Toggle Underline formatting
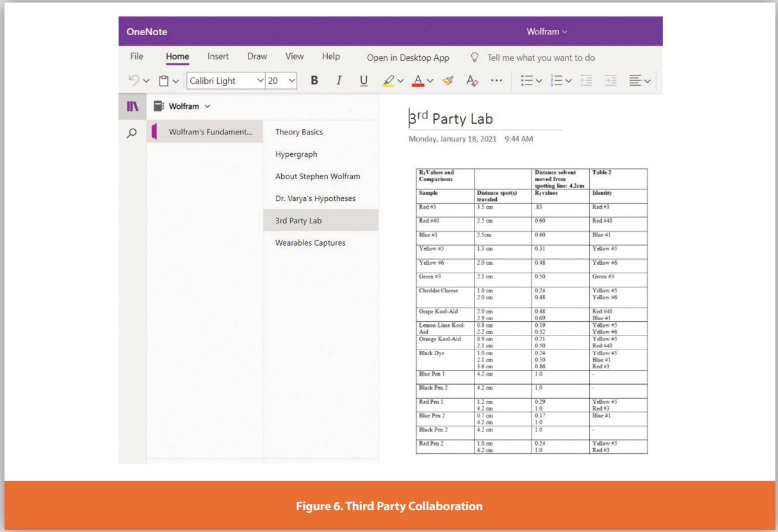 [362, 81]
